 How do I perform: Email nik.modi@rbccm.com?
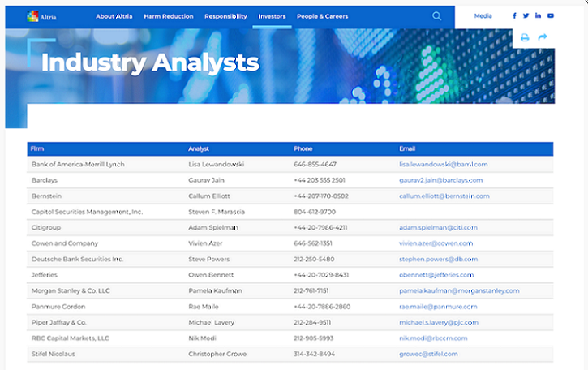(433, 338)
